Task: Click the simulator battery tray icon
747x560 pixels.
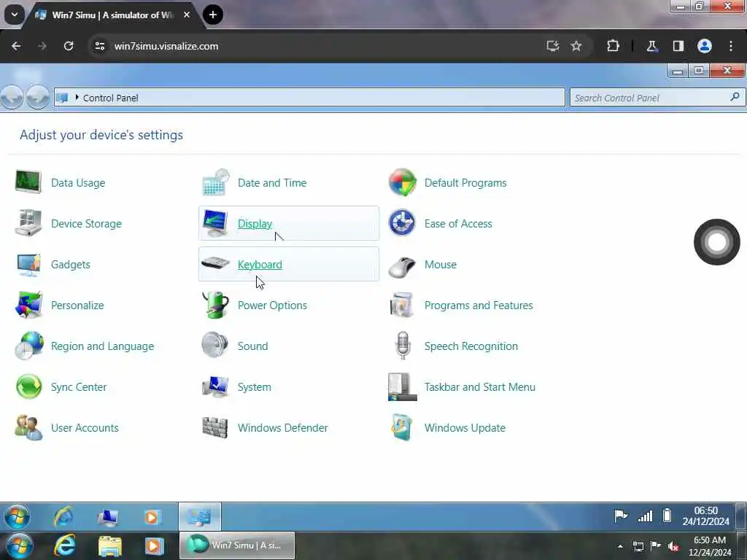Action: point(667,516)
